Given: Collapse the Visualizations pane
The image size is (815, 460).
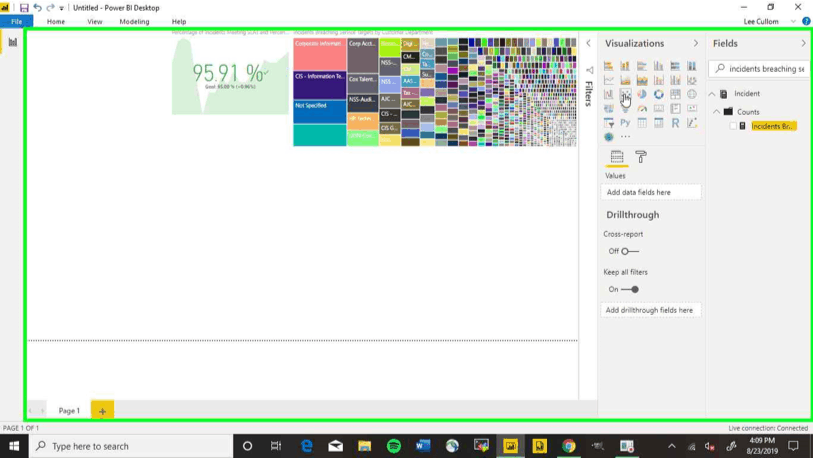Looking at the screenshot, I should pos(696,44).
